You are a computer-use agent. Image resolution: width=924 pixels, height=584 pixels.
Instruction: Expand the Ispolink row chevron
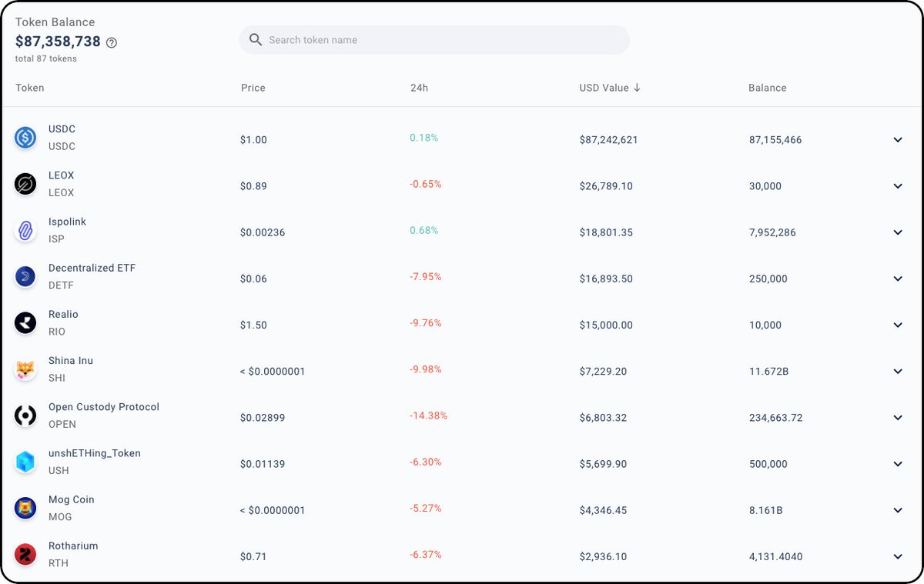point(898,232)
